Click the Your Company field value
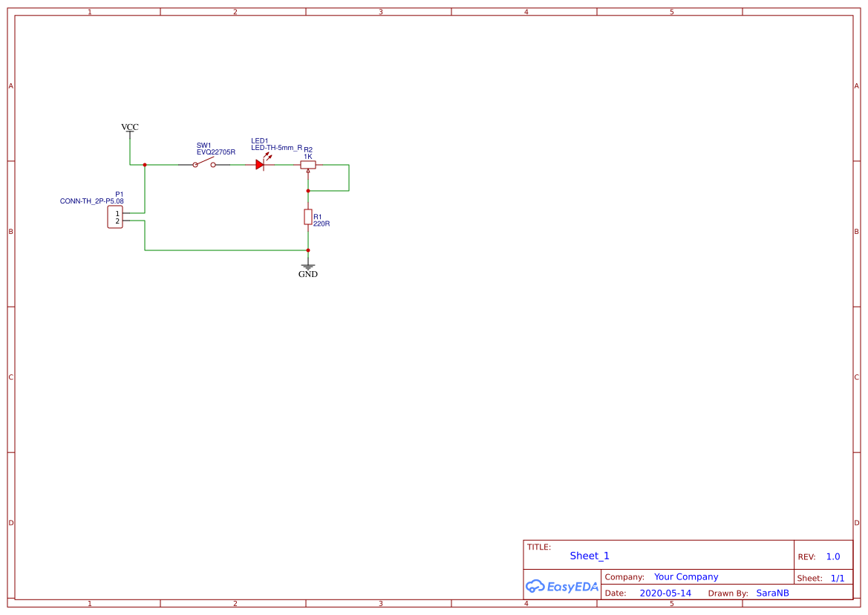This screenshot has height=615, width=868. click(686, 577)
